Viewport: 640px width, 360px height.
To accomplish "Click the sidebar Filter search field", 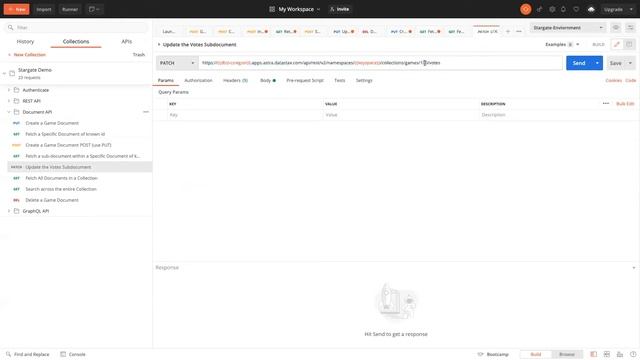I will (x=76, y=27).
